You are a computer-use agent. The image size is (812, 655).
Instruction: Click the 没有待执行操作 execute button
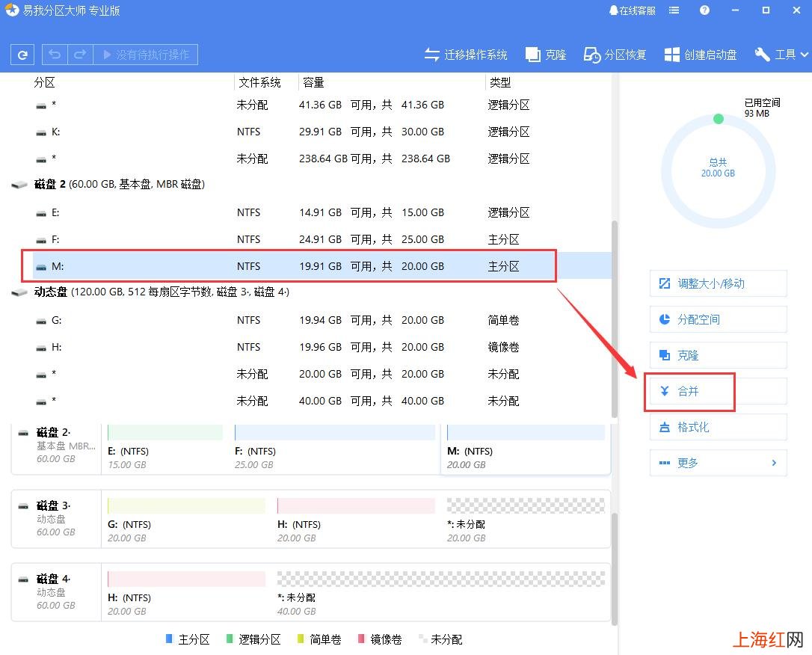pos(146,55)
